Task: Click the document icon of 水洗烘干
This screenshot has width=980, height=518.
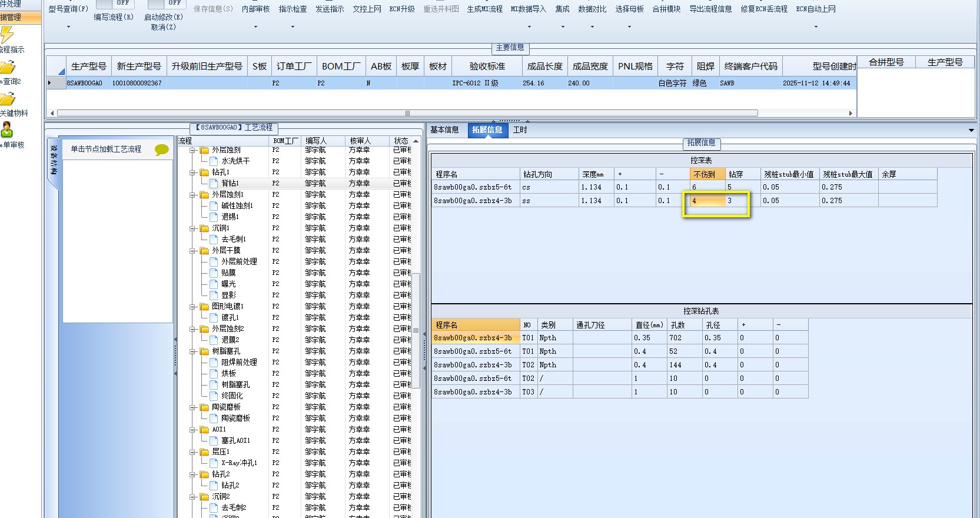Action: tap(214, 161)
